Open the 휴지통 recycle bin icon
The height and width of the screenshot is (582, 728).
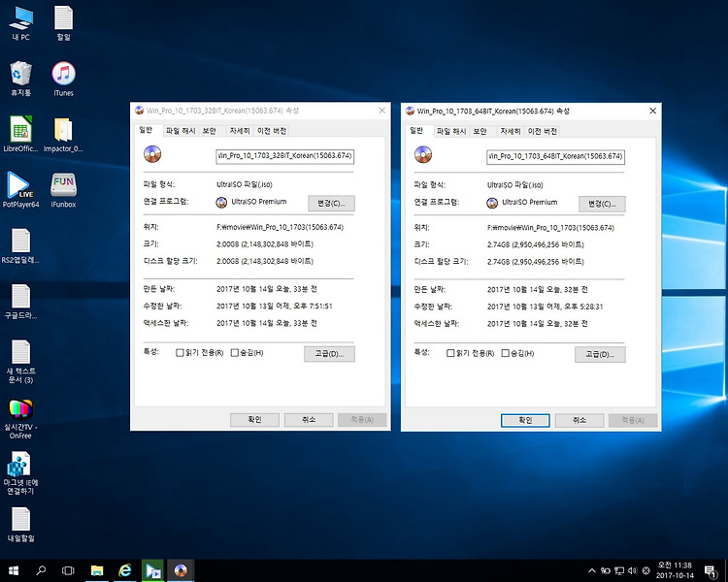pyautogui.click(x=21, y=79)
